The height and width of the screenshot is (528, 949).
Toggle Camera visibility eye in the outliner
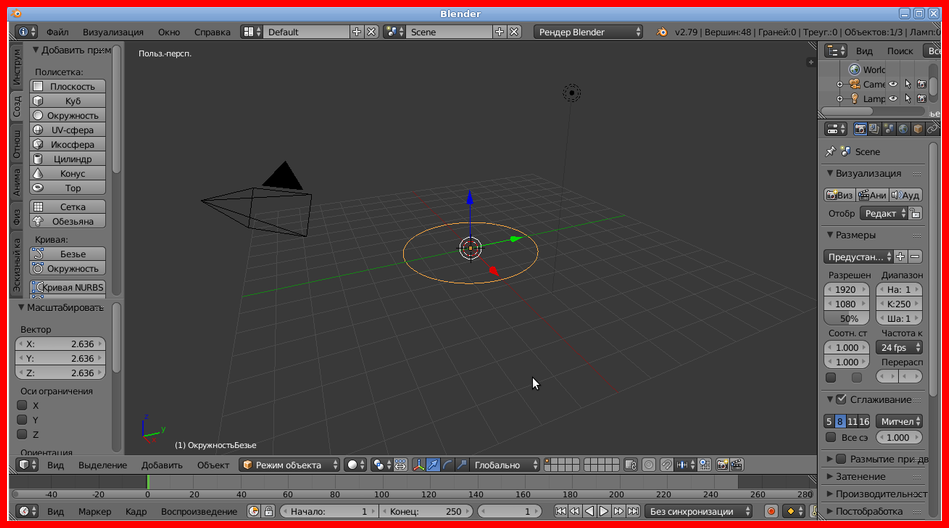pos(893,84)
